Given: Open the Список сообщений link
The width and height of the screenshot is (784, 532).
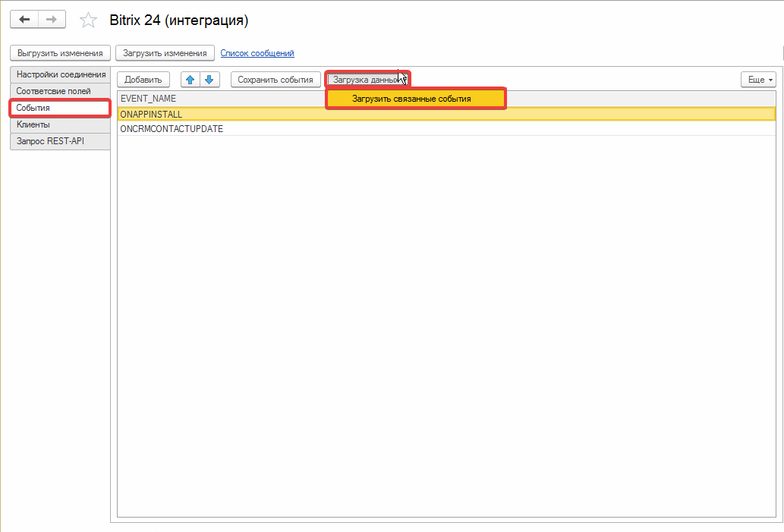Looking at the screenshot, I should 257,53.
